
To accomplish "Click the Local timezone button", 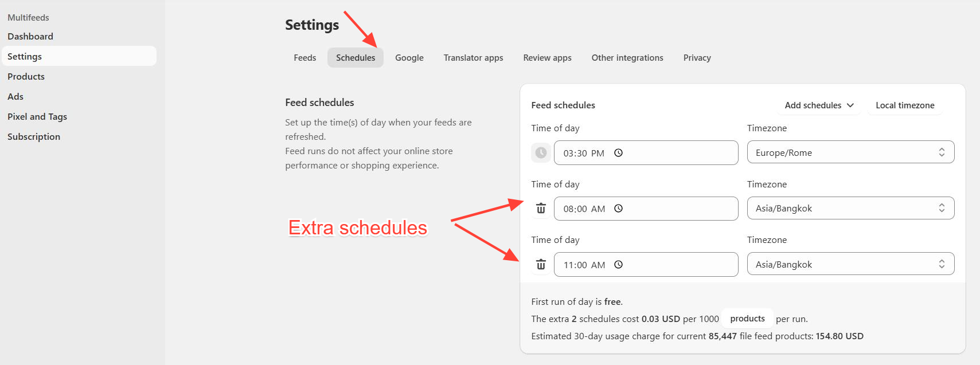I will point(905,105).
